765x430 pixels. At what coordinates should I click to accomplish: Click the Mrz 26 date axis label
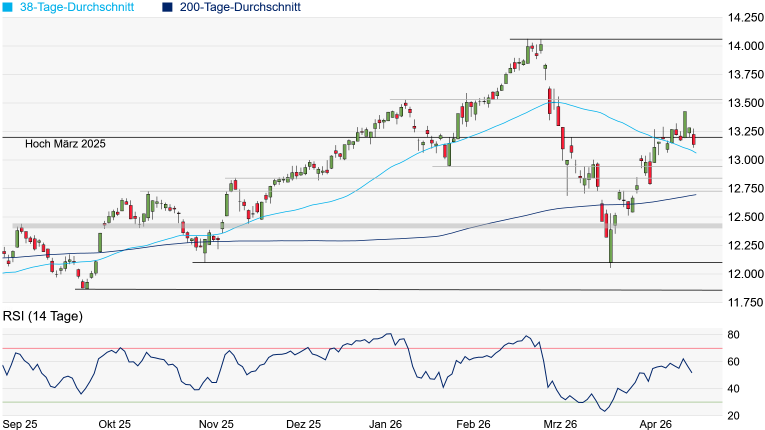(x=560, y=424)
